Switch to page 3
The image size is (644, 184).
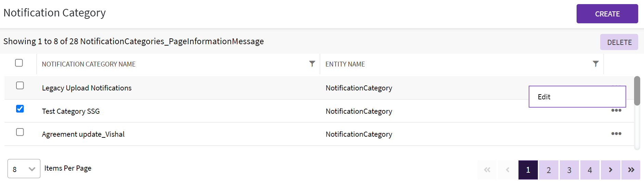(569, 170)
